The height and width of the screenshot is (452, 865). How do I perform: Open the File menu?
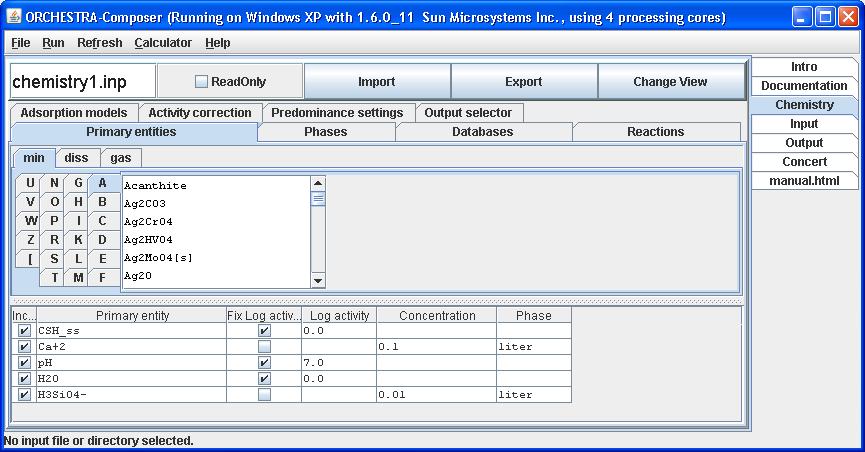(x=21, y=42)
